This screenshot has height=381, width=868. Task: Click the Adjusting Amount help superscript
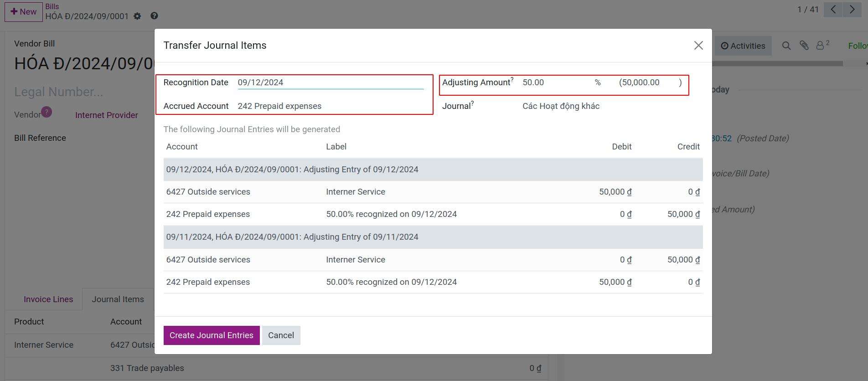[x=512, y=79]
